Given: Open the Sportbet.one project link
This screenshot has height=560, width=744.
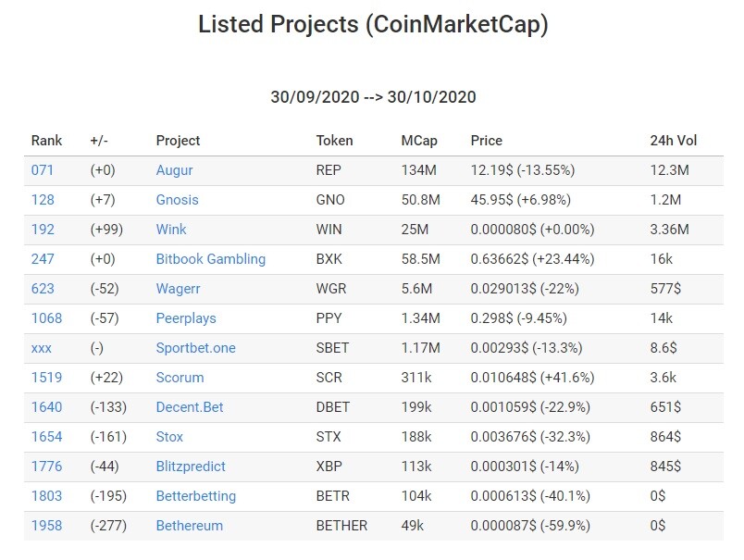Looking at the screenshot, I should click(x=195, y=348).
